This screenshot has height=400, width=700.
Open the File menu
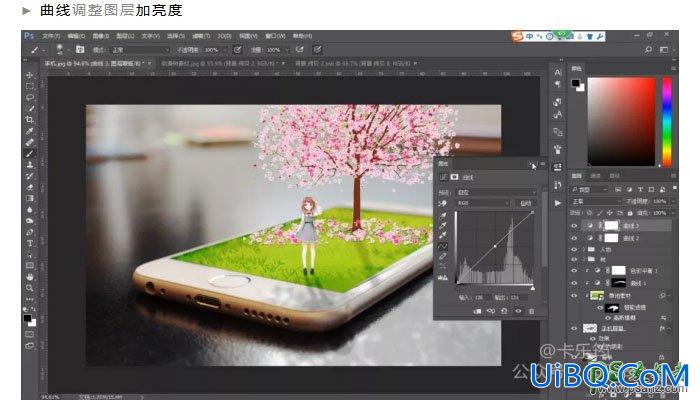(51, 36)
